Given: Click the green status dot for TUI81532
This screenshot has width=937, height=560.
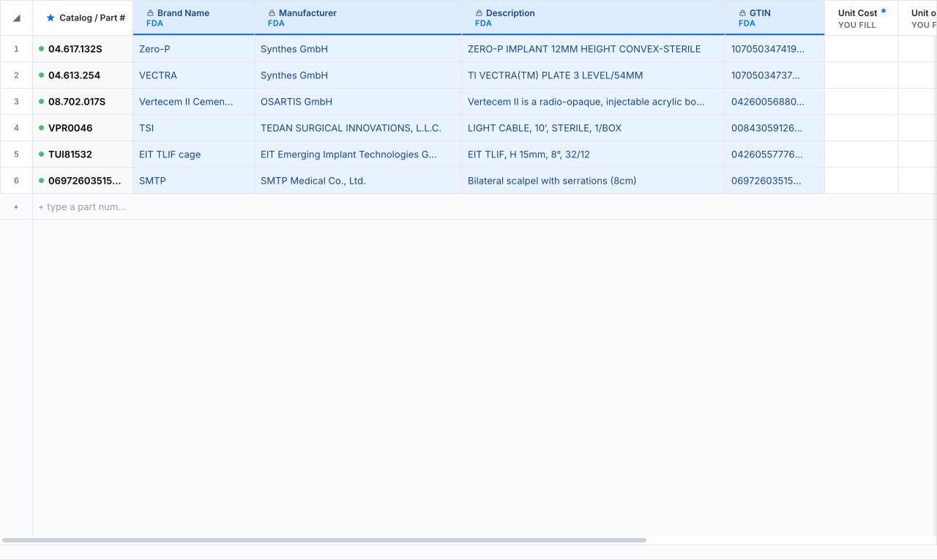Looking at the screenshot, I should tap(42, 154).
